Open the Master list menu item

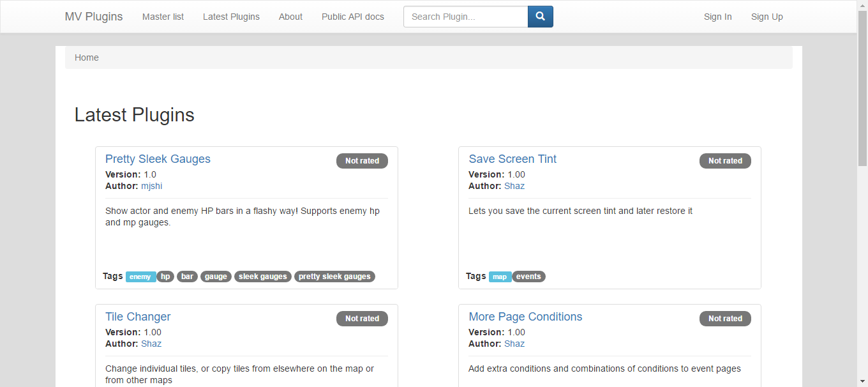[163, 17]
